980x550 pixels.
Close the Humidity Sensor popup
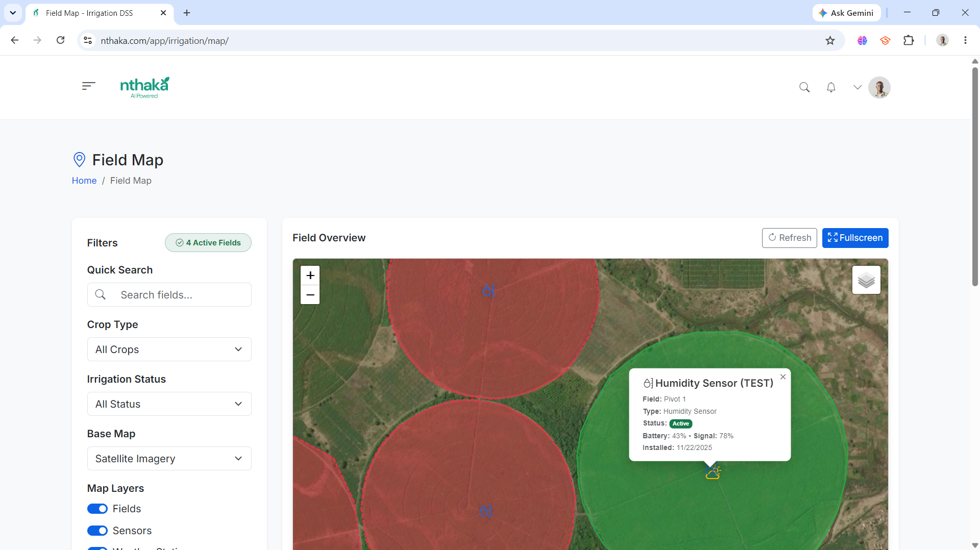[783, 377]
